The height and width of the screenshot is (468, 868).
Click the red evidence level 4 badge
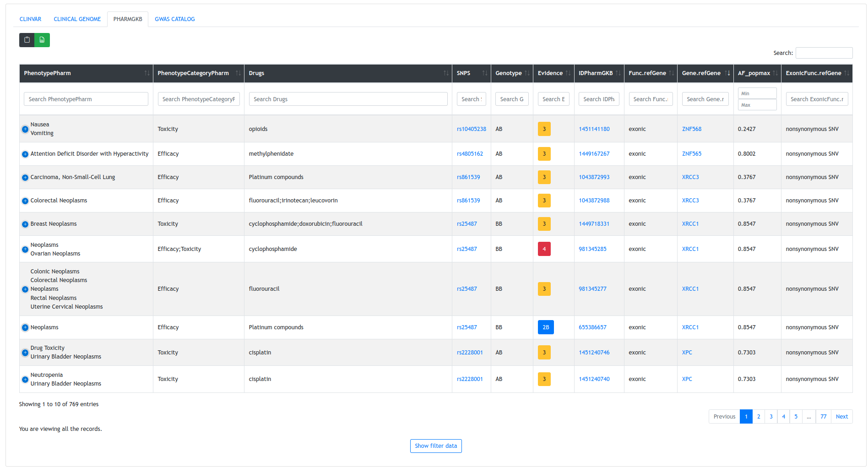[x=544, y=249]
